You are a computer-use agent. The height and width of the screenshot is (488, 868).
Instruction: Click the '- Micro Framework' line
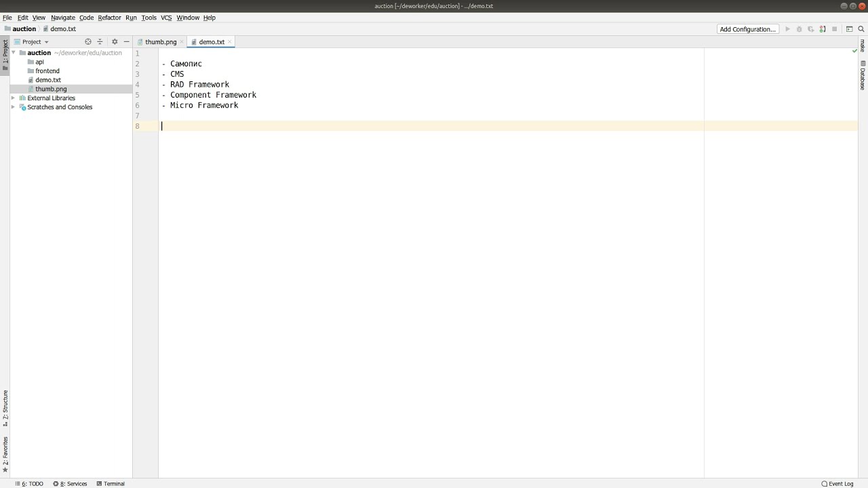200,105
